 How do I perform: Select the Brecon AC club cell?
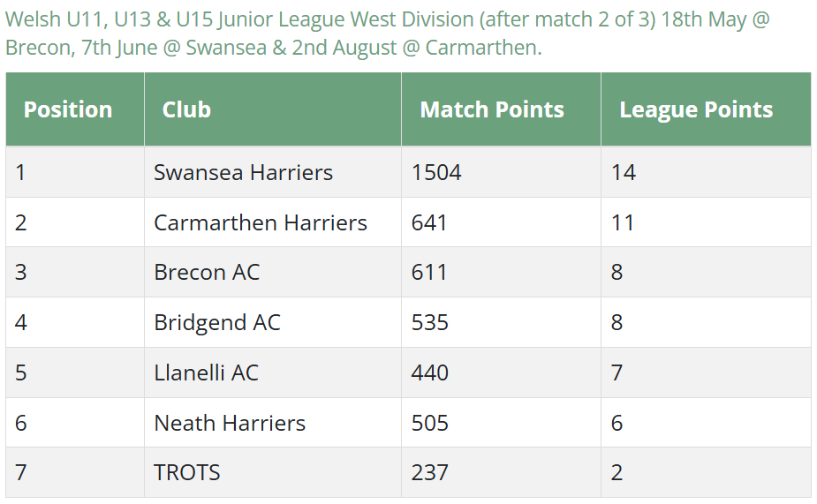click(273, 273)
